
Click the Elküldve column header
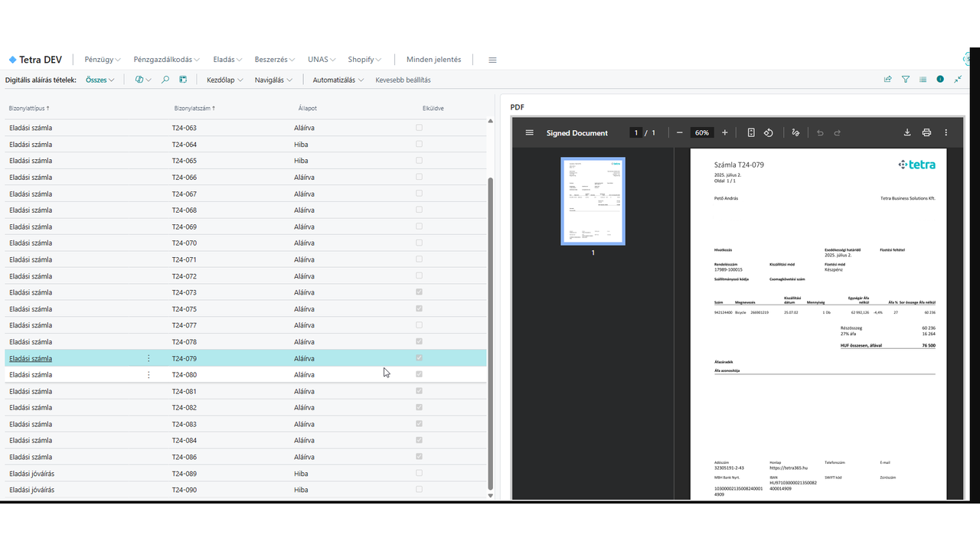click(x=433, y=109)
